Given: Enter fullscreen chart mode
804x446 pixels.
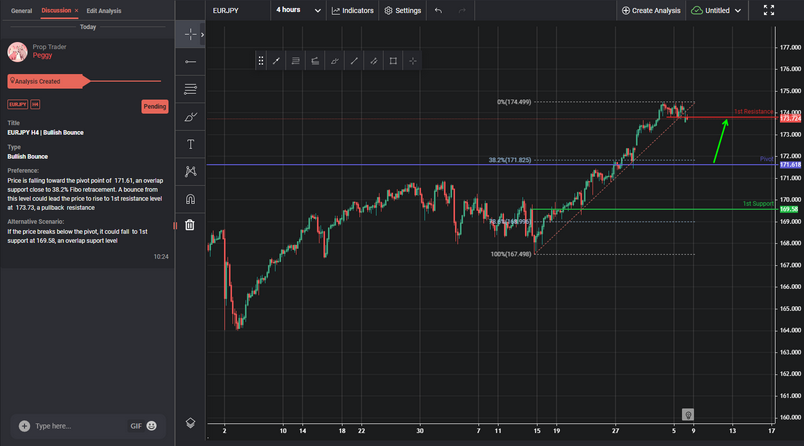Looking at the screenshot, I should pyautogui.click(x=769, y=10).
